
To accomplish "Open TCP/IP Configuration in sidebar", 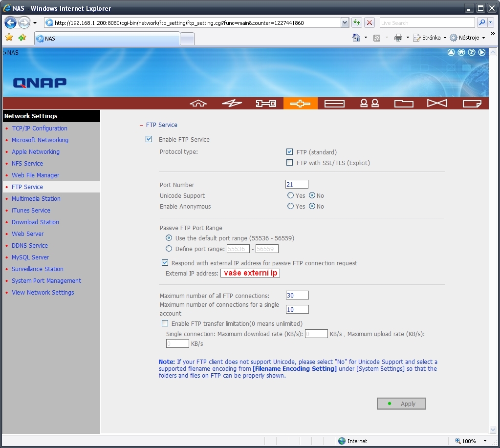I will click(x=40, y=128).
